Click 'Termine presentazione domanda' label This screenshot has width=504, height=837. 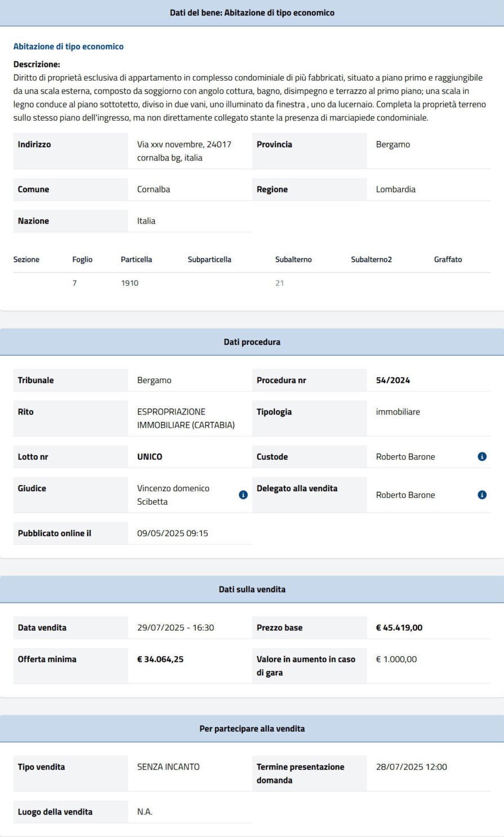[301, 774]
